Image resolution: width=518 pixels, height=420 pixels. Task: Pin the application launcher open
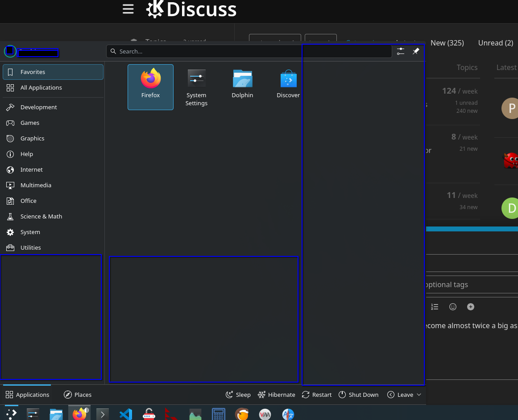[415, 51]
